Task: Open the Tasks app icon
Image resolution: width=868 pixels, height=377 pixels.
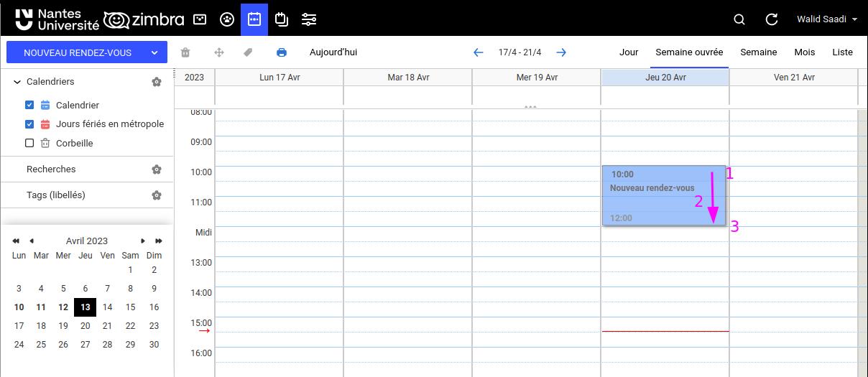Action: 282,19
